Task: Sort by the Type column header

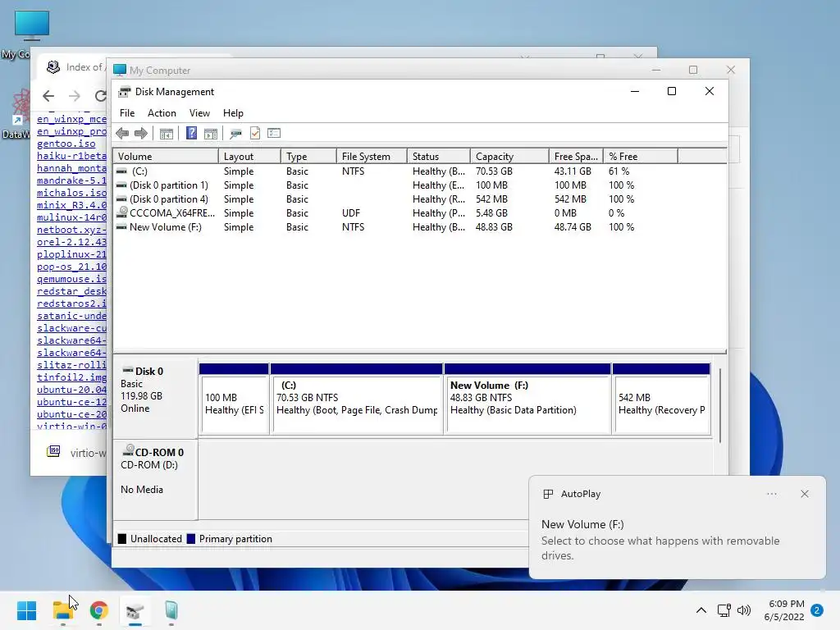Action: (x=308, y=157)
